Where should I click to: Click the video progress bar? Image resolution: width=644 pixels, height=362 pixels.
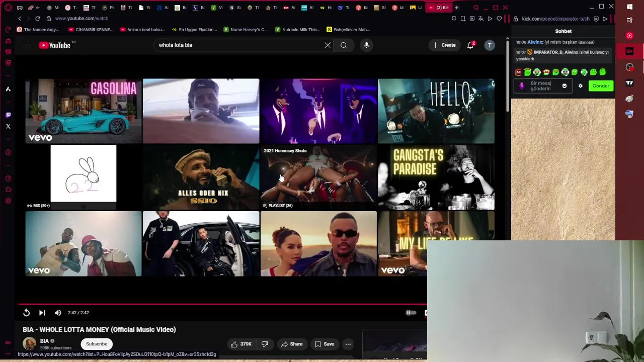pos(222,304)
